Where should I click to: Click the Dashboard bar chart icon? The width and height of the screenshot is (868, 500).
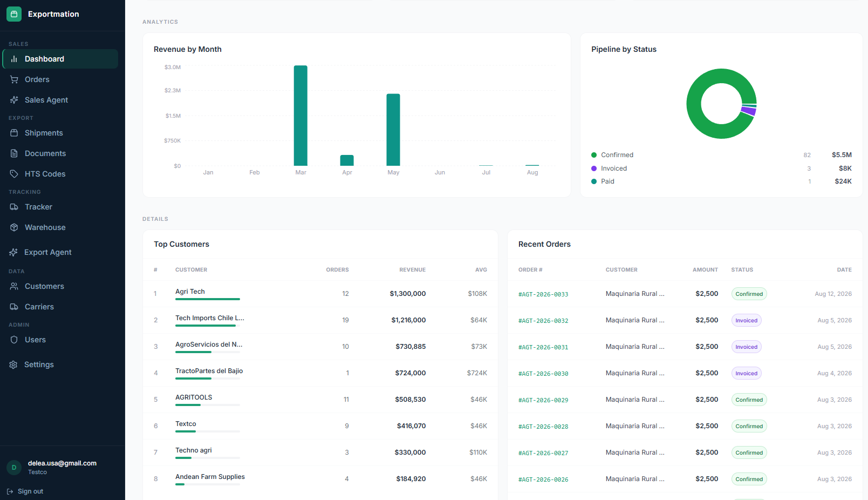(14, 59)
